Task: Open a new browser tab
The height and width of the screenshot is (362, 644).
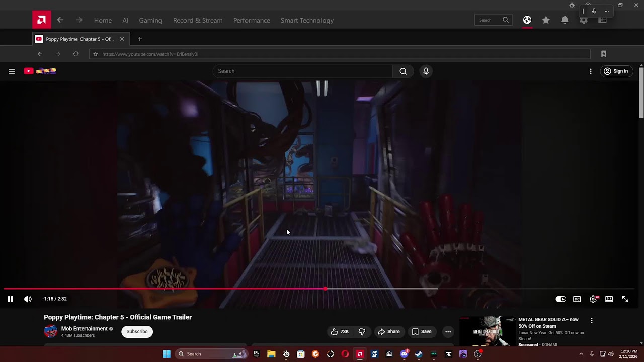Action: tap(140, 39)
